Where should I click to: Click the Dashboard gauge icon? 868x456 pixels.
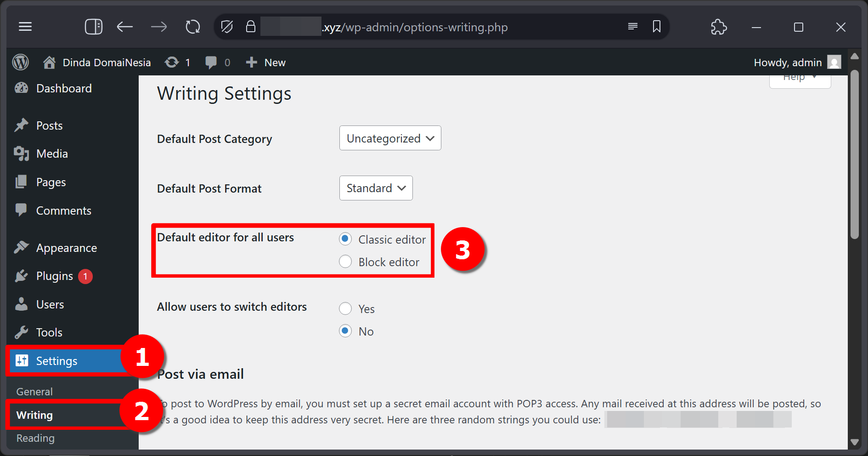[x=22, y=88]
